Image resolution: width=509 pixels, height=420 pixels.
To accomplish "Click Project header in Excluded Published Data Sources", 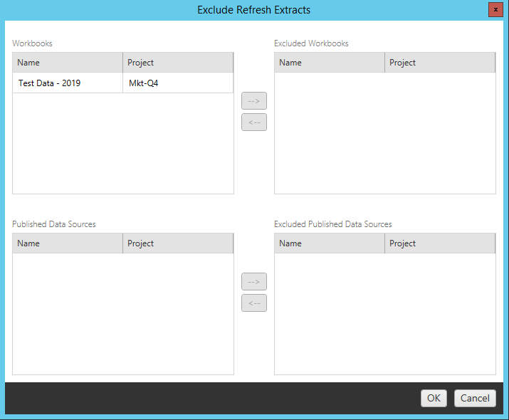I will click(x=440, y=243).
